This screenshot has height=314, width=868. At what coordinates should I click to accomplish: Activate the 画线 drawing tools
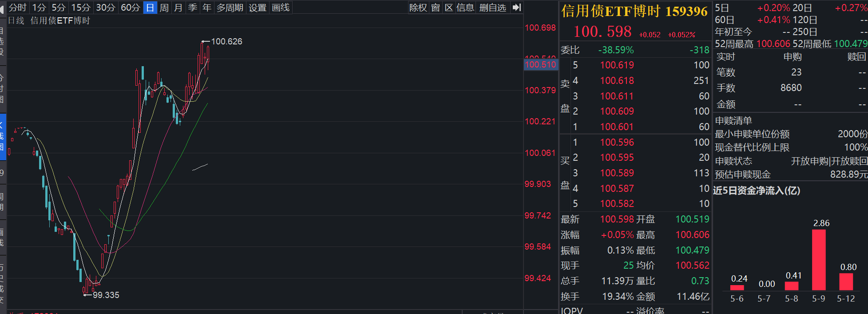point(281,8)
